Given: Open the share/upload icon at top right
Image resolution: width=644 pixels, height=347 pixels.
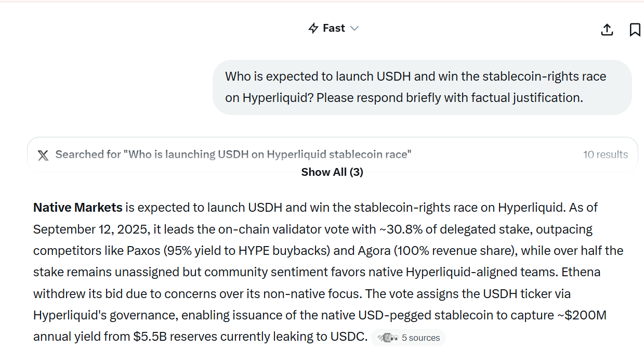Looking at the screenshot, I should point(607,30).
